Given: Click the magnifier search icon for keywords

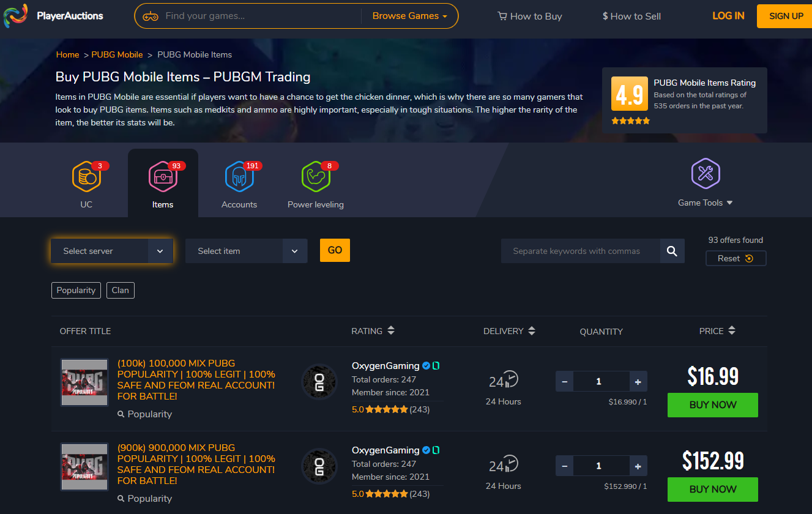Looking at the screenshot, I should [x=672, y=251].
